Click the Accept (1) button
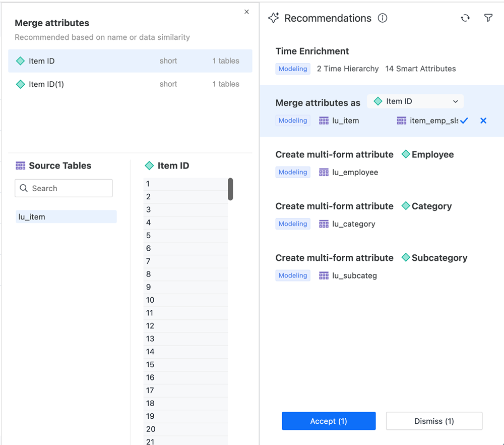This screenshot has height=445, width=504. coord(329,421)
